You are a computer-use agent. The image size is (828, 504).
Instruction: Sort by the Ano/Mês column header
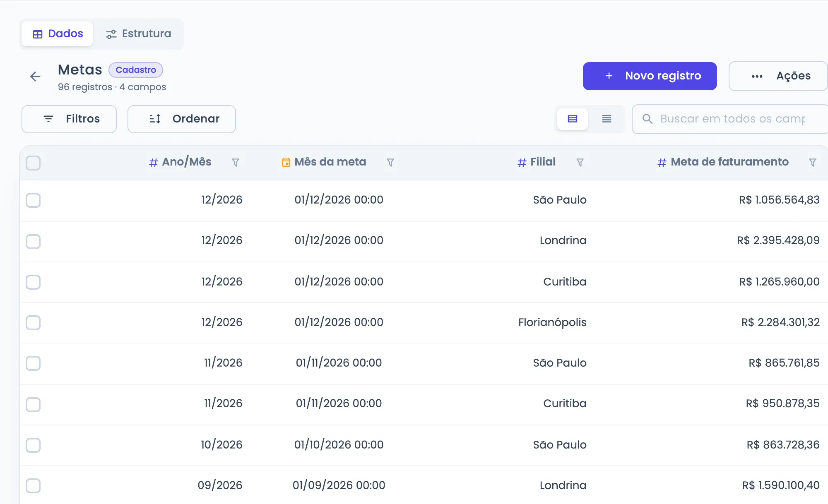(187, 162)
